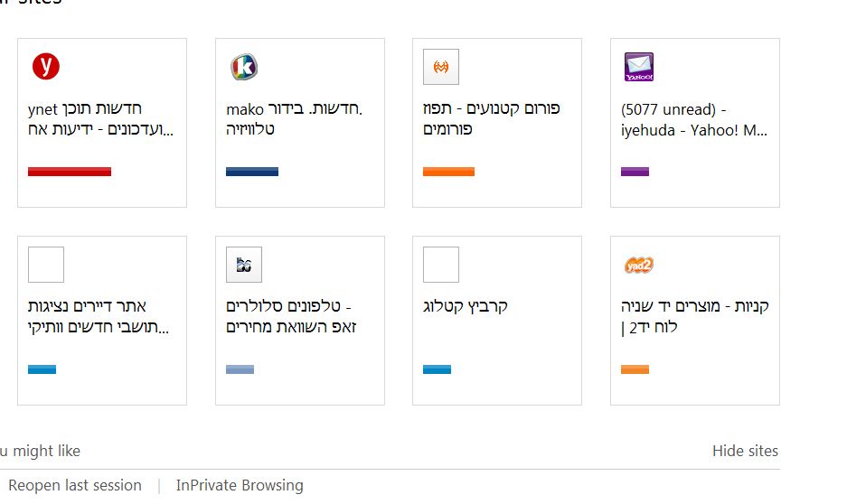Click the red ynet favicon
Viewport: 847px width, 504px height.
[x=46, y=66]
